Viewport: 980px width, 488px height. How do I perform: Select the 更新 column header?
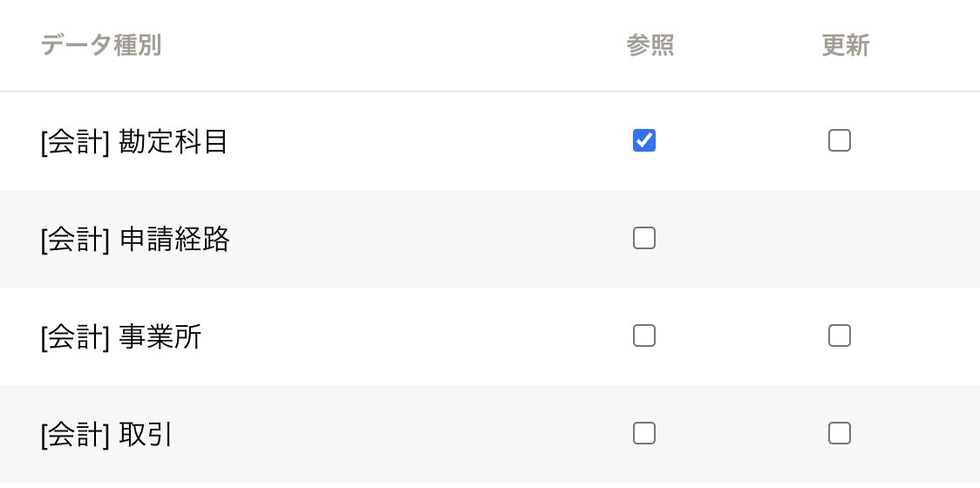[x=846, y=45]
